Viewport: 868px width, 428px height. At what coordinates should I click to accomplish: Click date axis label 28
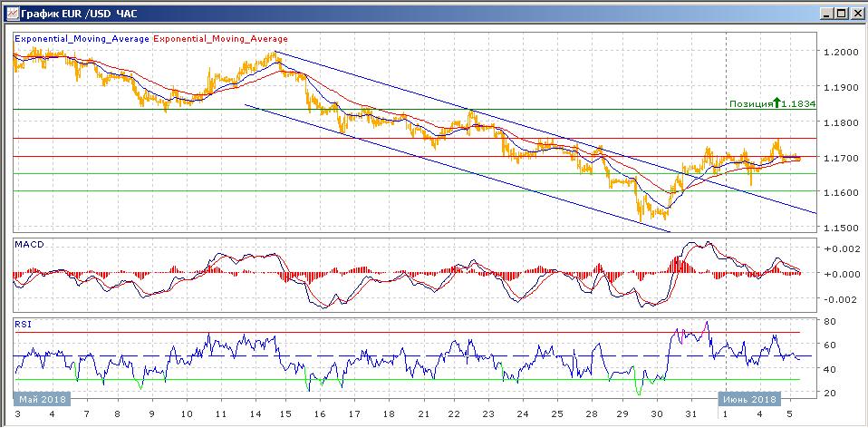coord(592,414)
